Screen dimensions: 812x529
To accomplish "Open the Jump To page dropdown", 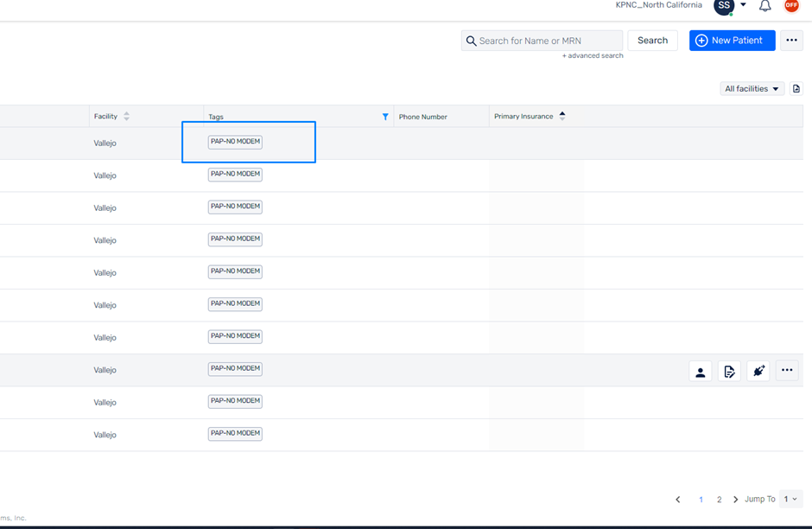I will 790,499.
